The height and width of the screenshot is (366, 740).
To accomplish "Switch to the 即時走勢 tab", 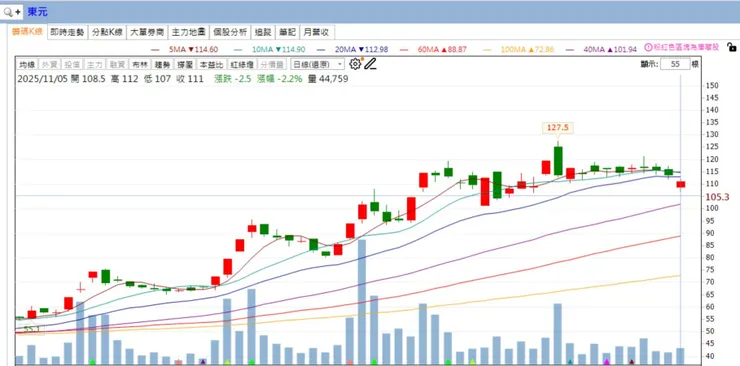I will 67,32.
